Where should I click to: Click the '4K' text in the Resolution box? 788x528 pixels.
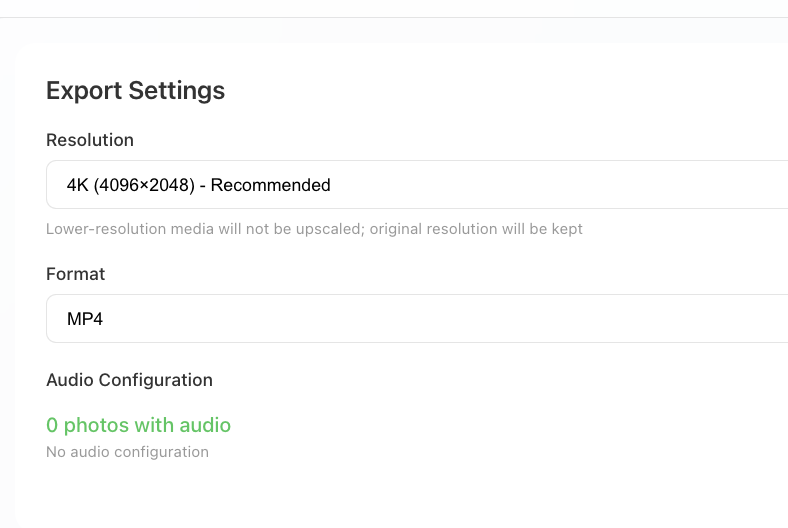[x=78, y=185]
